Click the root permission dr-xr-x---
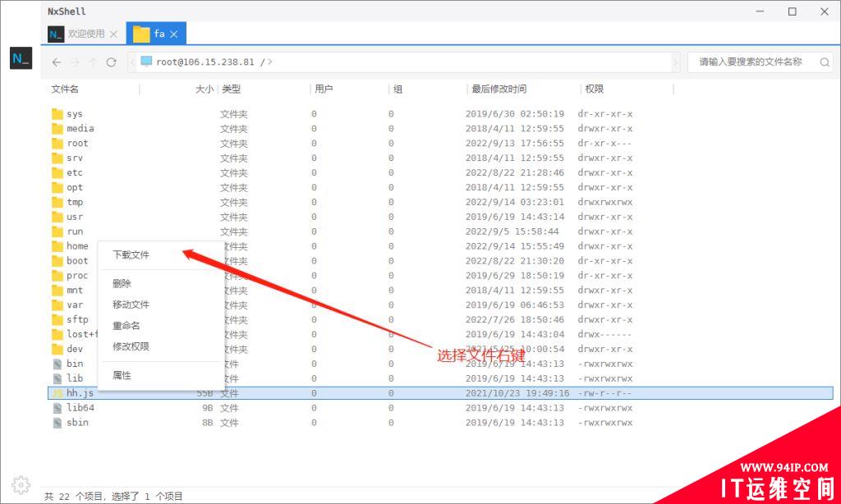Screen dimensions: 841x504 click(x=605, y=143)
